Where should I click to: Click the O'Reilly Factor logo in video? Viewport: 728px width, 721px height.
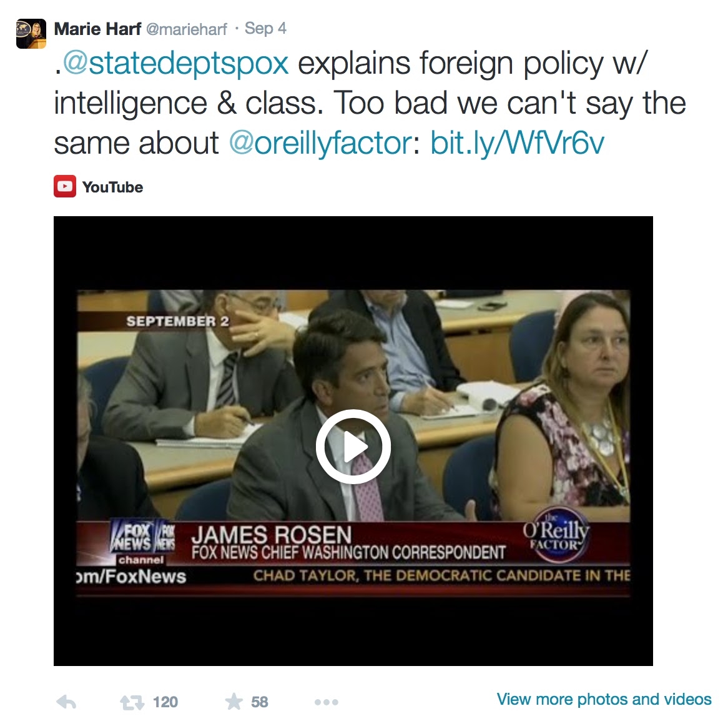556,534
